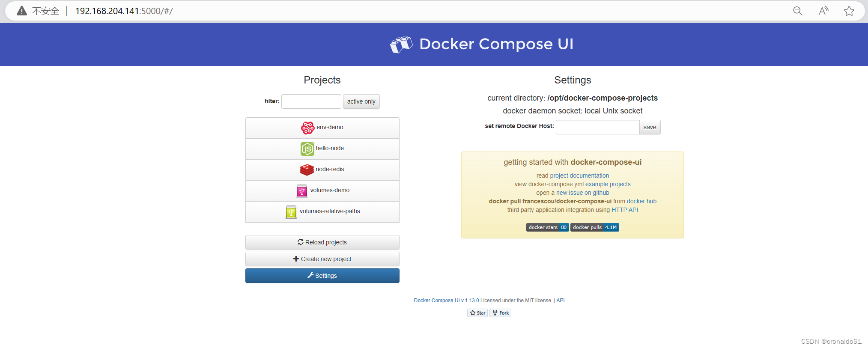The height and width of the screenshot is (348, 868).
Task: Click the GitHub Fork button
Action: point(501,313)
